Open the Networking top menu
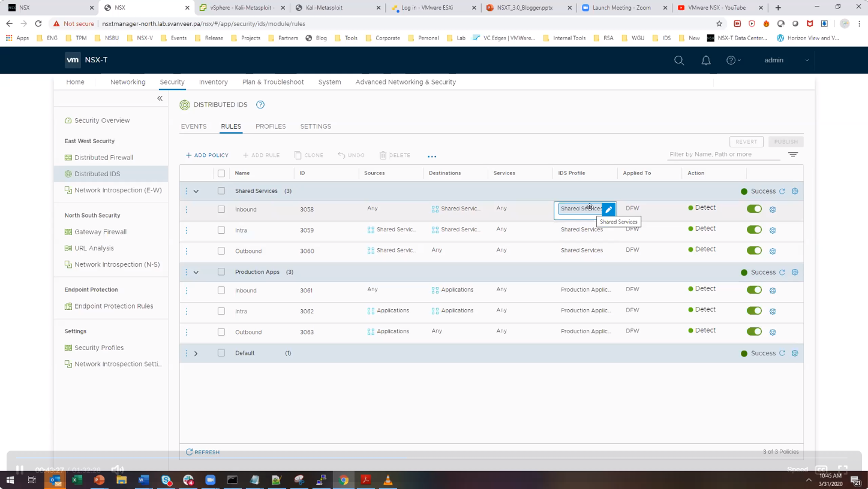The width and height of the screenshot is (868, 489). coord(128,82)
